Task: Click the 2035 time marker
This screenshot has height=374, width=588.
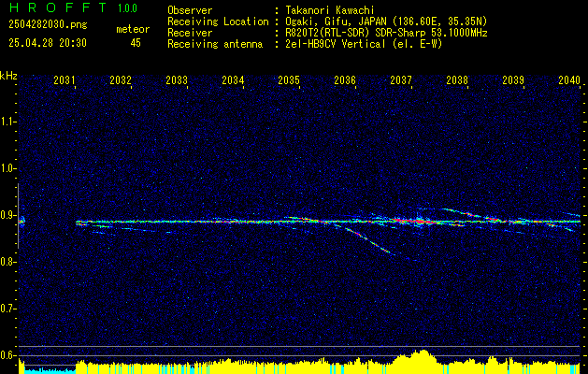Action: pos(289,79)
